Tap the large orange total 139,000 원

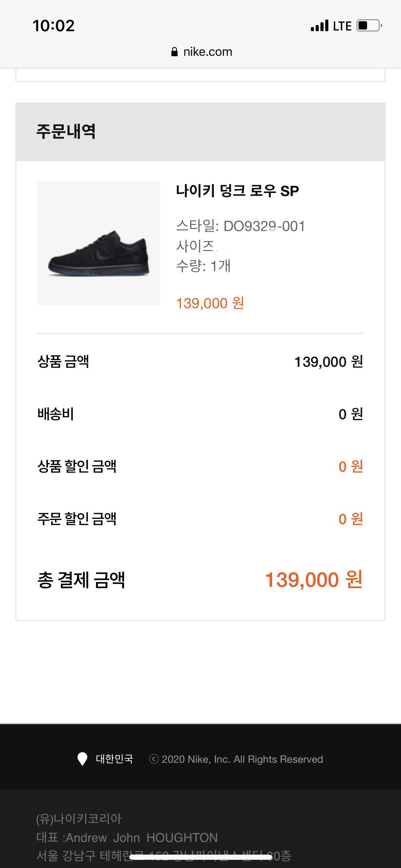coord(314,580)
